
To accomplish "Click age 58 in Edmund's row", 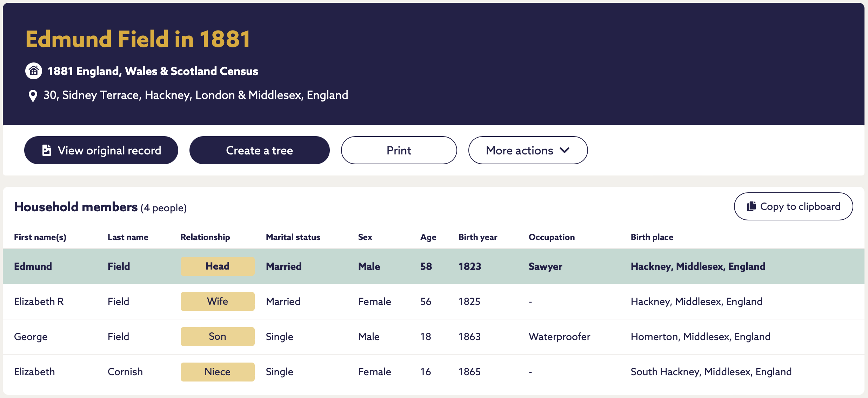I will click(x=426, y=266).
